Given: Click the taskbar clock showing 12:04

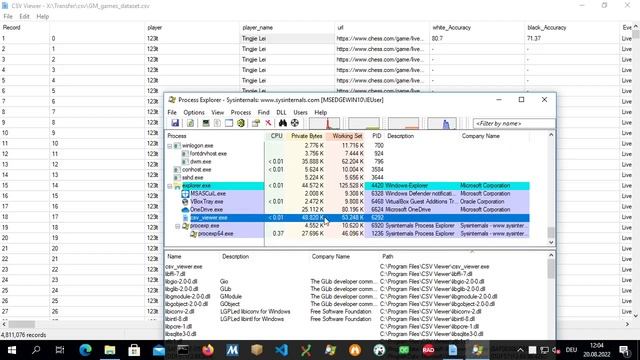Looking at the screenshot, I should [x=596, y=350].
